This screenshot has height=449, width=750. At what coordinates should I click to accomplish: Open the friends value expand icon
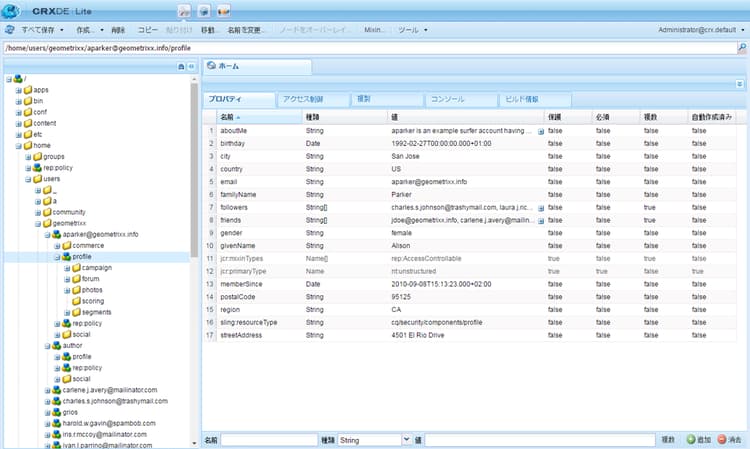pyautogui.click(x=541, y=221)
